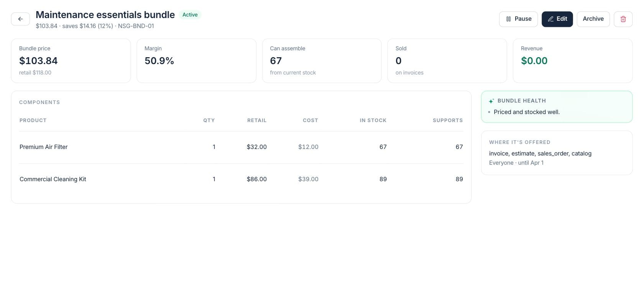Click the $12.00 cost cell
Screen dimensions: 644x306
coord(308,147)
